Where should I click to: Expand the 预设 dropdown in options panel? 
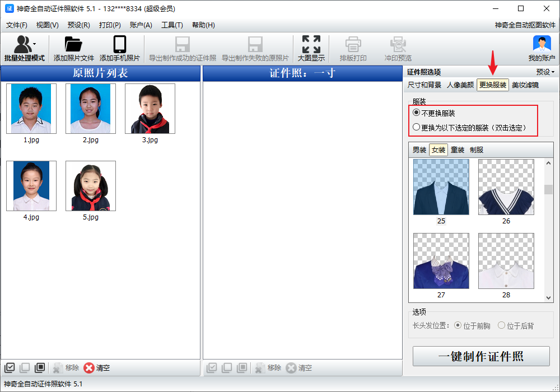[545, 72]
